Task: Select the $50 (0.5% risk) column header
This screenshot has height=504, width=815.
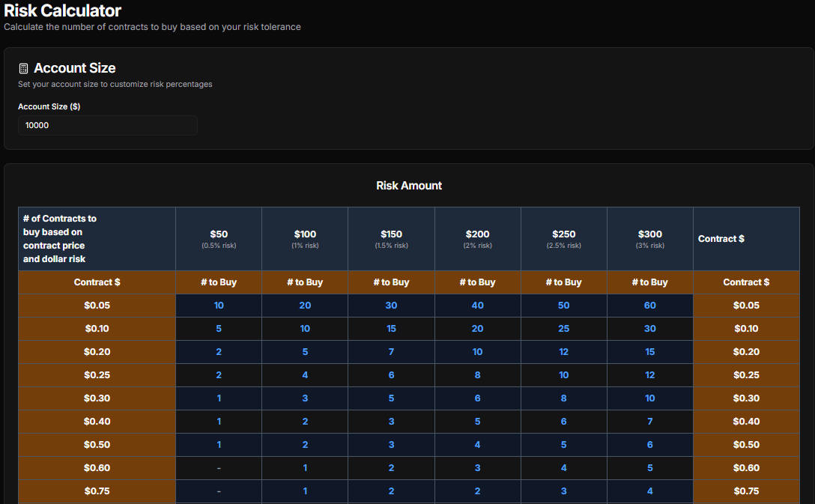Action: (218, 238)
